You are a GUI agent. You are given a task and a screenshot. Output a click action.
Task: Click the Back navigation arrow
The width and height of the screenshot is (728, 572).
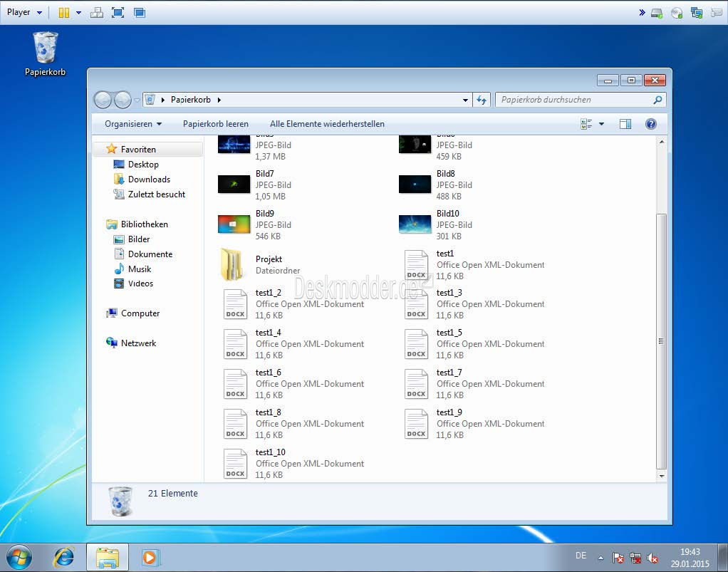[103, 100]
